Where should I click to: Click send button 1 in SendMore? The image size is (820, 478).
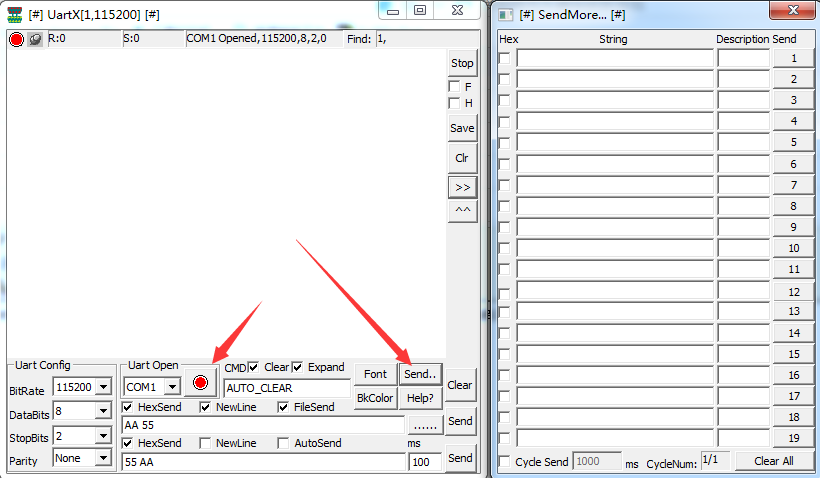(793, 58)
